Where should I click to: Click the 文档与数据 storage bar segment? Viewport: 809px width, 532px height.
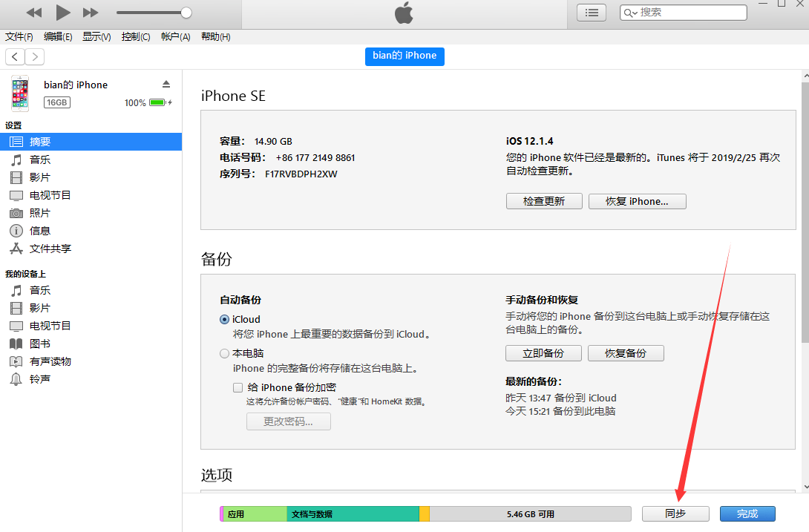353,514
